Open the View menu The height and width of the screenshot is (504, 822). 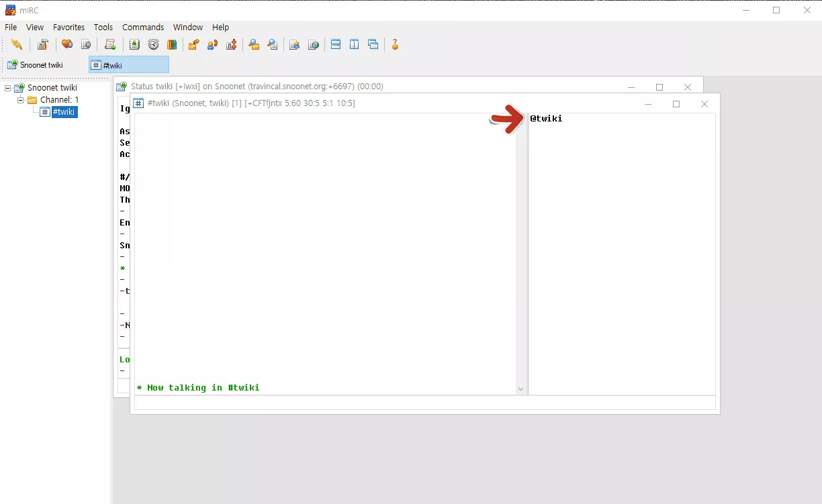[x=35, y=28]
